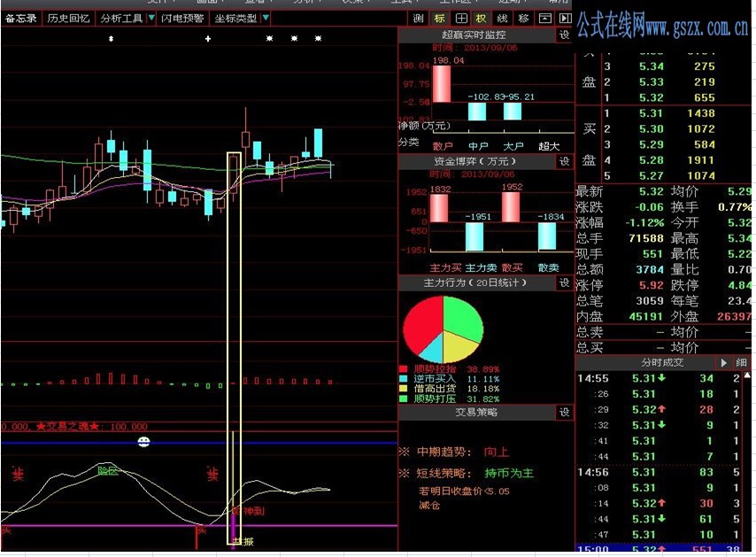This screenshot has width=756, height=557.
Task: Click the 涨幅 value -1.12%
Action: (644, 223)
